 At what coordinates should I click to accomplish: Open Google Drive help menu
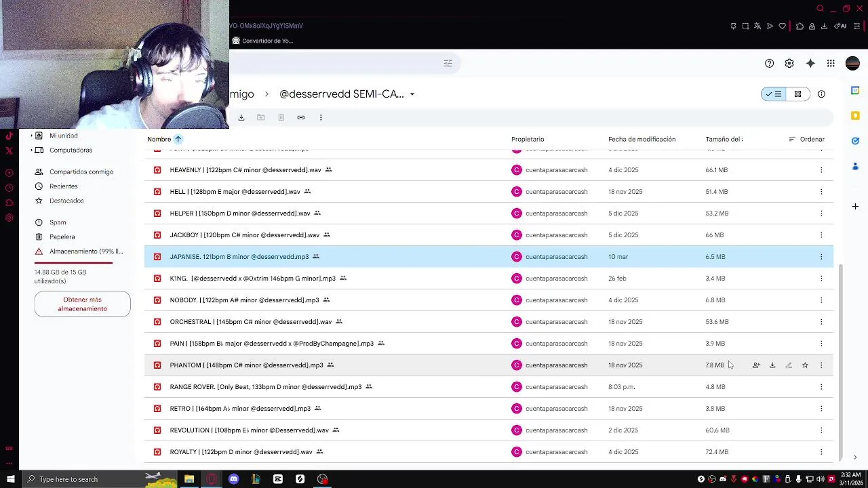click(x=769, y=63)
